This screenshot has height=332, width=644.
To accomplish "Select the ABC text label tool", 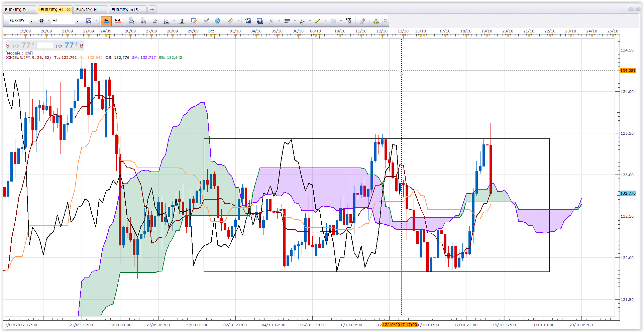I will [x=348, y=21].
